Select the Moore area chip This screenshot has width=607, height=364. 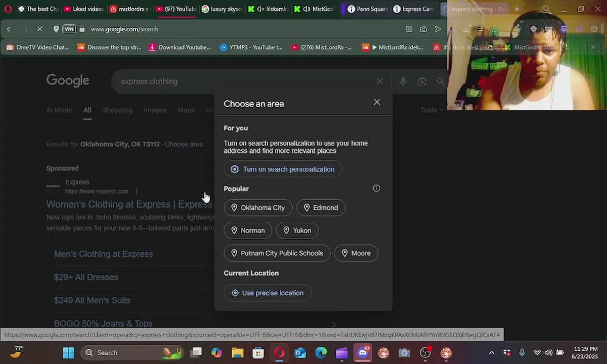(356, 253)
